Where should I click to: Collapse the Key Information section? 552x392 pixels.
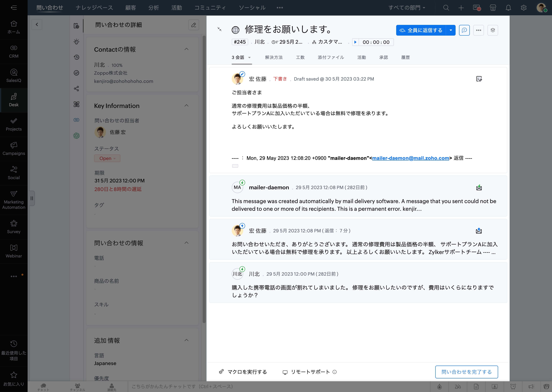pyautogui.click(x=186, y=105)
